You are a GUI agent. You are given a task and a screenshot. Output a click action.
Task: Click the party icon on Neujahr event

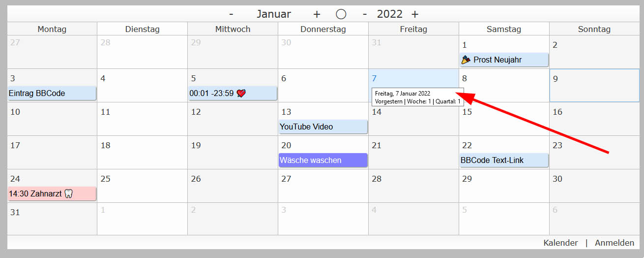(466, 60)
